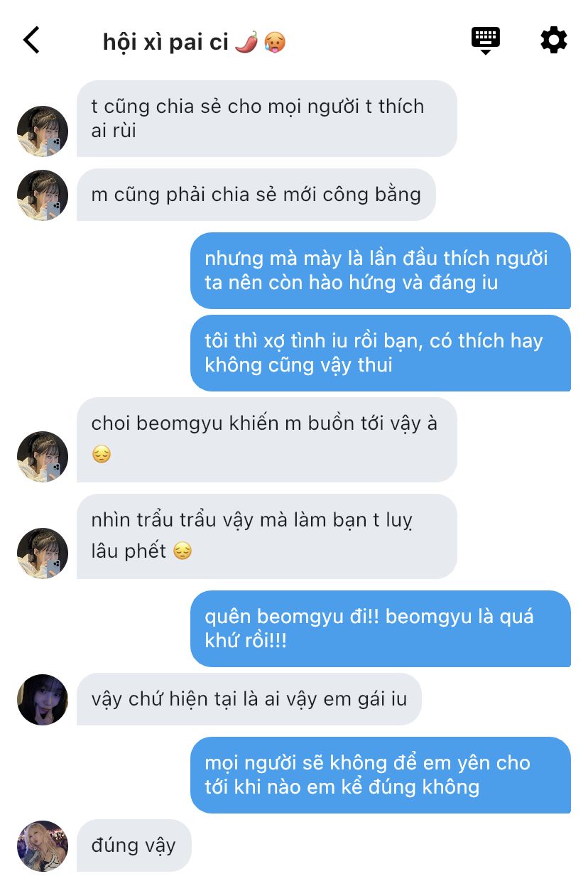Select the 'đúng vậy' message bubble
588x881 pixels.
[x=134, y=845]
